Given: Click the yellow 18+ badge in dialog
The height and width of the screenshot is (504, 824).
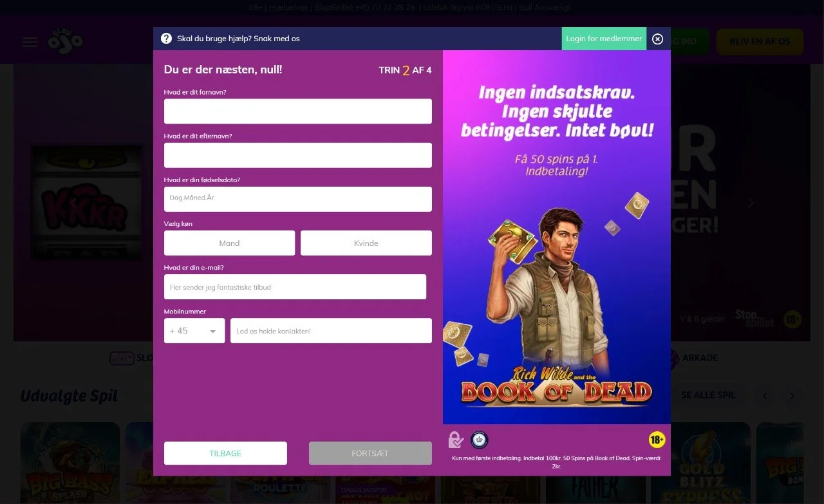Looking at the screenshot, I should click(657, 440).
